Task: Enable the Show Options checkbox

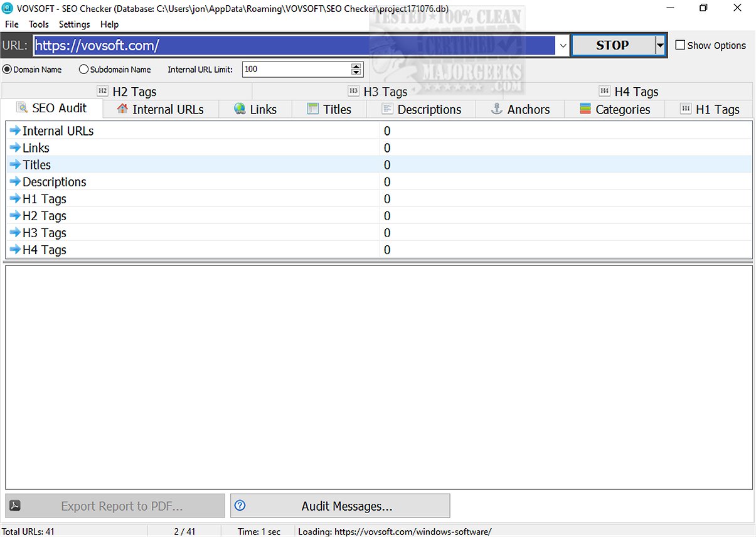Action: 680,45
